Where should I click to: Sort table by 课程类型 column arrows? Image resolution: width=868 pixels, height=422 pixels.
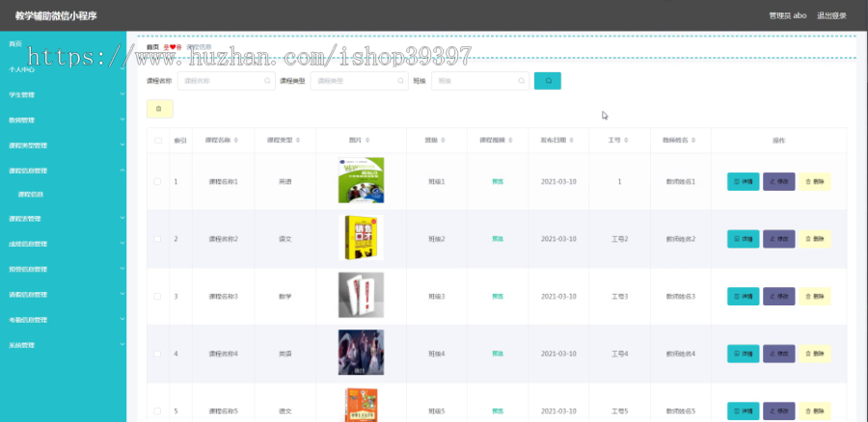point(298,141)
